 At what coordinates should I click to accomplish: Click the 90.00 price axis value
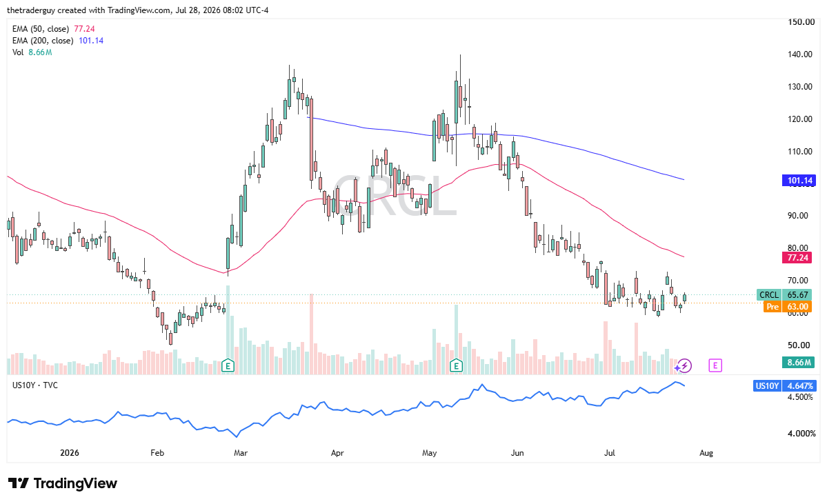coord(798,216)
